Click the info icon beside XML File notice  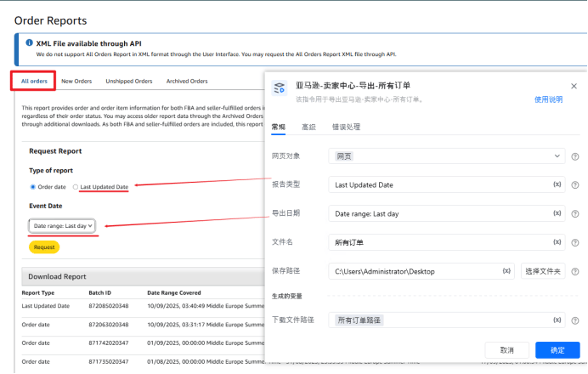[29, 43]
